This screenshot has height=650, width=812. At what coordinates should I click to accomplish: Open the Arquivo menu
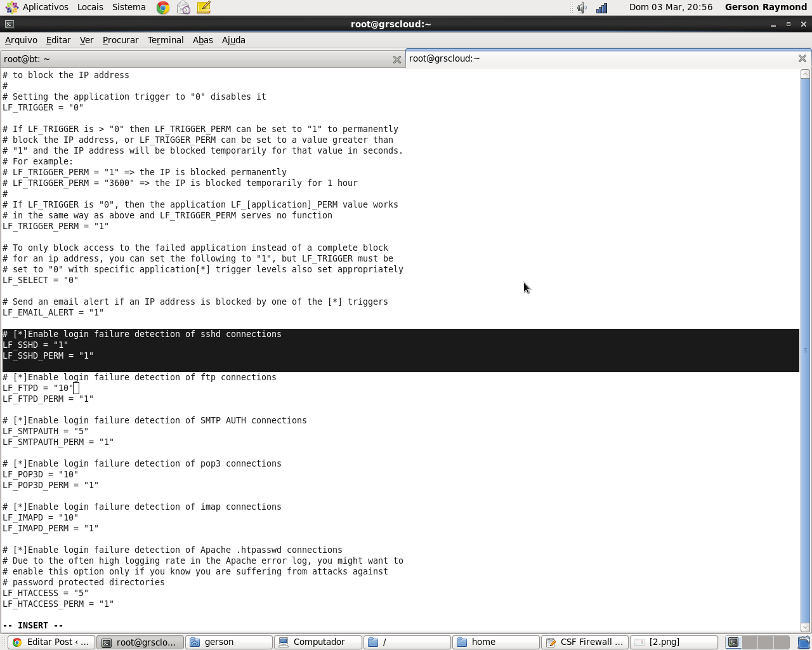click(x=21, y=40)
